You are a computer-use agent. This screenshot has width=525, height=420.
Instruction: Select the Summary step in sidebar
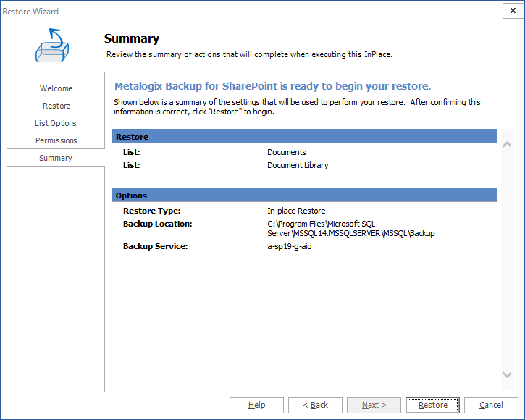(56, 158)
